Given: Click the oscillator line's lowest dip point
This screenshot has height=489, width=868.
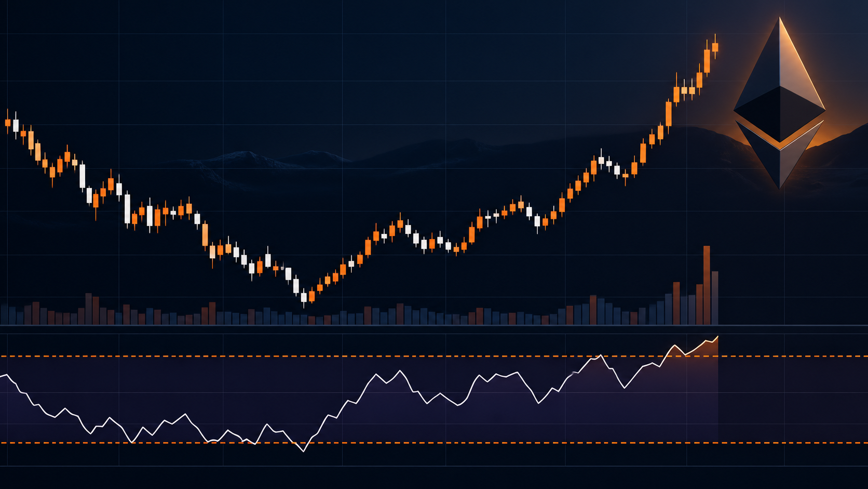Looking at the screenshot, I should click(304, 451).
